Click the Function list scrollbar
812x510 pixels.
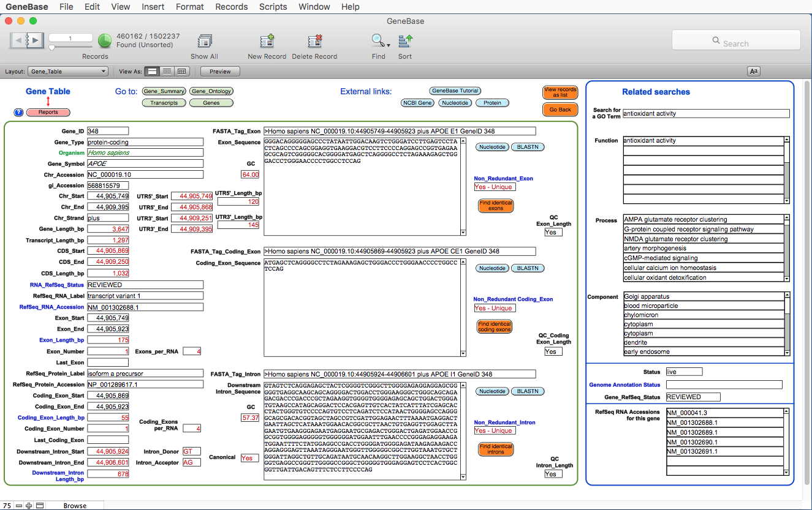[x=787, y=170]
